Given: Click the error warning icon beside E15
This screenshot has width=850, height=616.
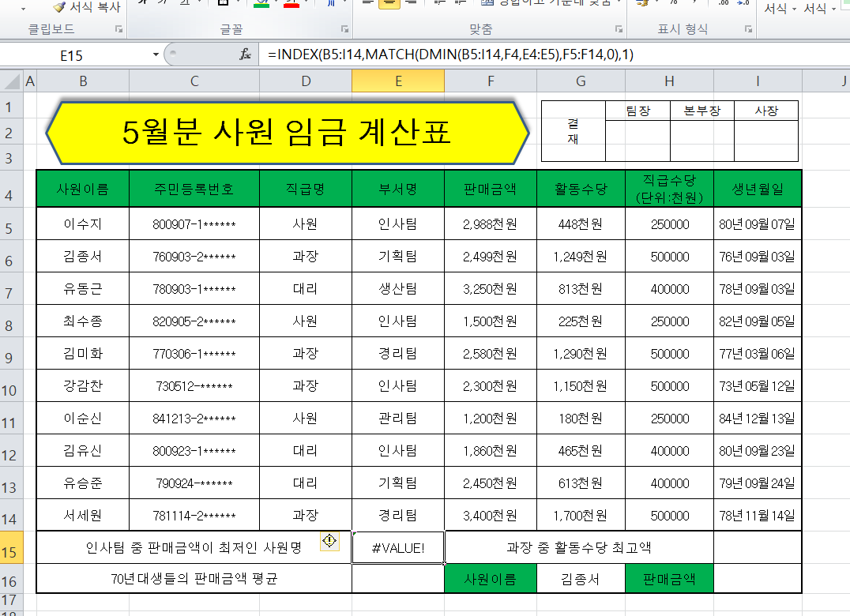Looking at the screenshot, I should tap(329, 541).
